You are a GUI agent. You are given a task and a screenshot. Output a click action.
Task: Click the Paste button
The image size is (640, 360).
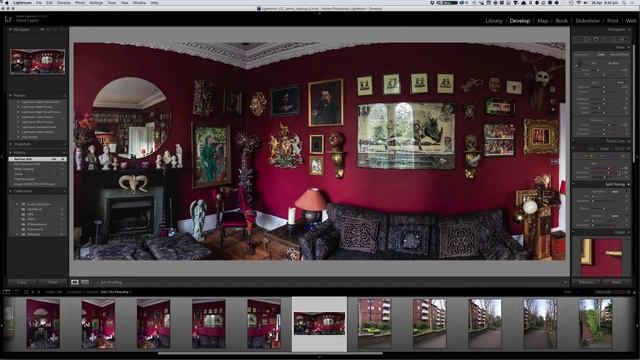tap(53, 282)
